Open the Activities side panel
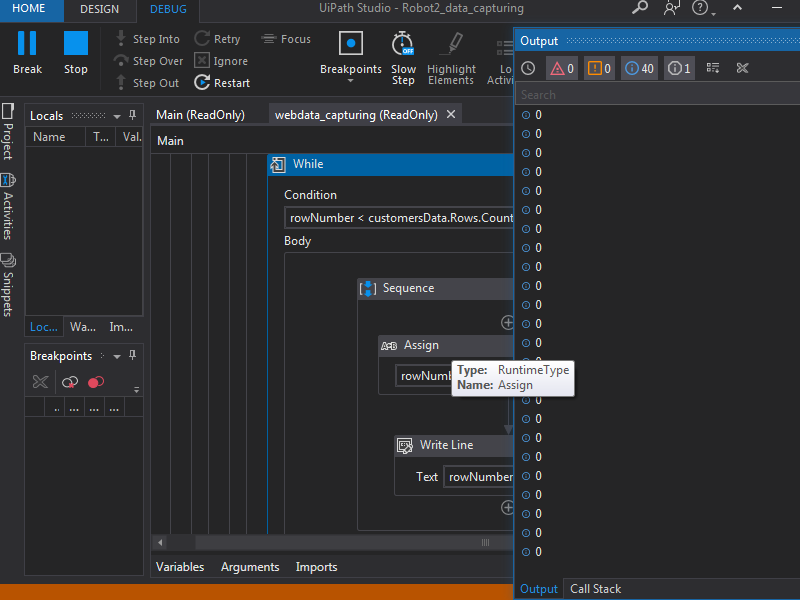800x600 pixels. [8, 207]
